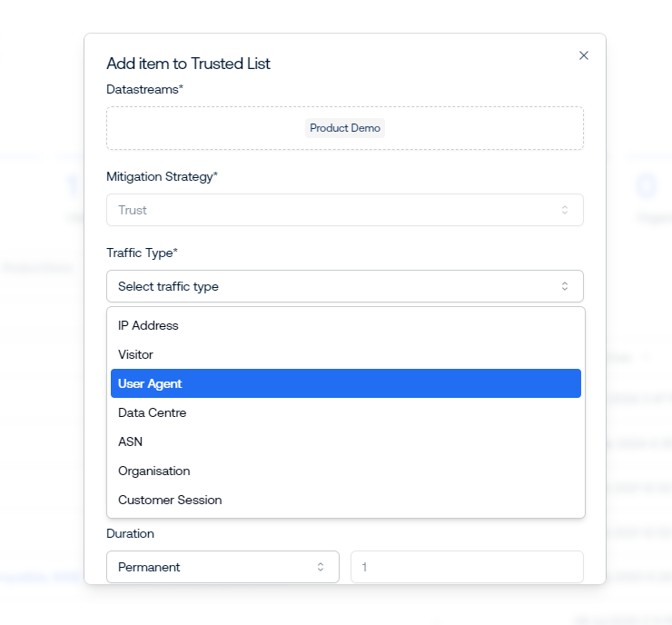
Task: Select Data Centre as traffic type
Action: click(x=152, y=412)
